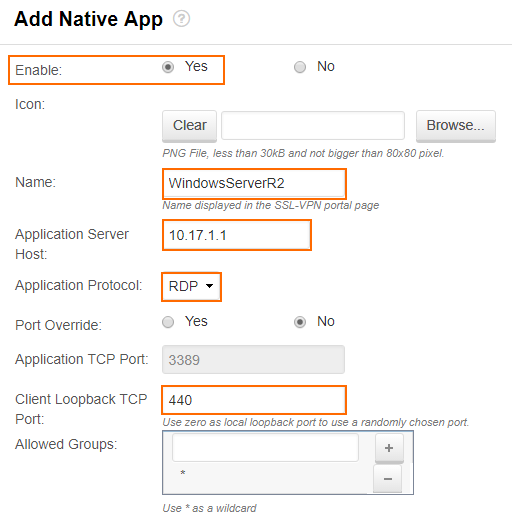The width and height of the screenshot is (512, 525).
Task: Click the Name field containing WindowsServerR2
Action: point(254,183)
